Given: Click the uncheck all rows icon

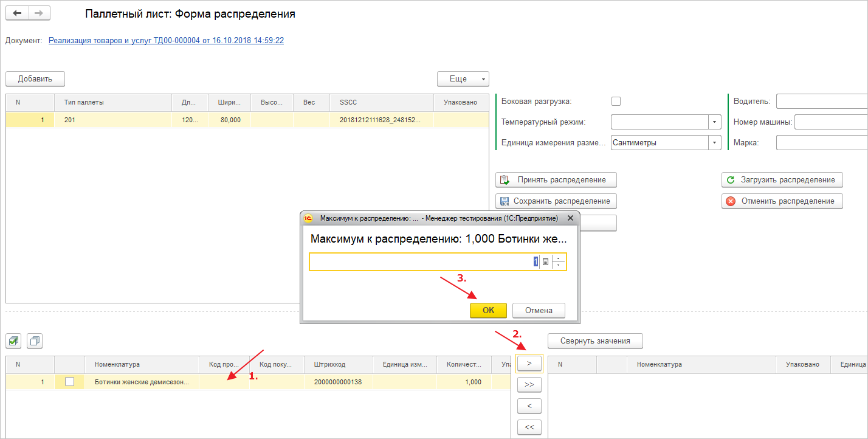Looking at the screenshot, I should pyautogui.click(x=35, y=341).
